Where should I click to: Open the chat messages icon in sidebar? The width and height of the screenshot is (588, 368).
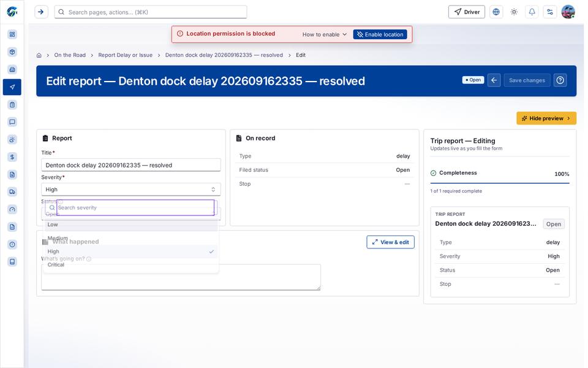12,122
